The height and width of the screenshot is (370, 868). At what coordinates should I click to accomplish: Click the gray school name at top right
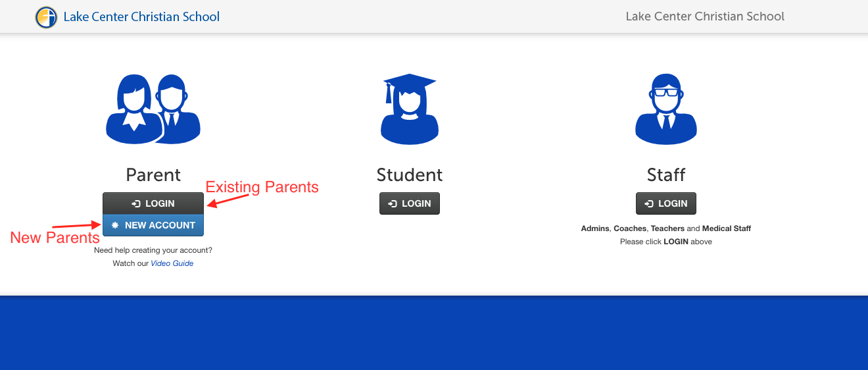coord(705,16)
